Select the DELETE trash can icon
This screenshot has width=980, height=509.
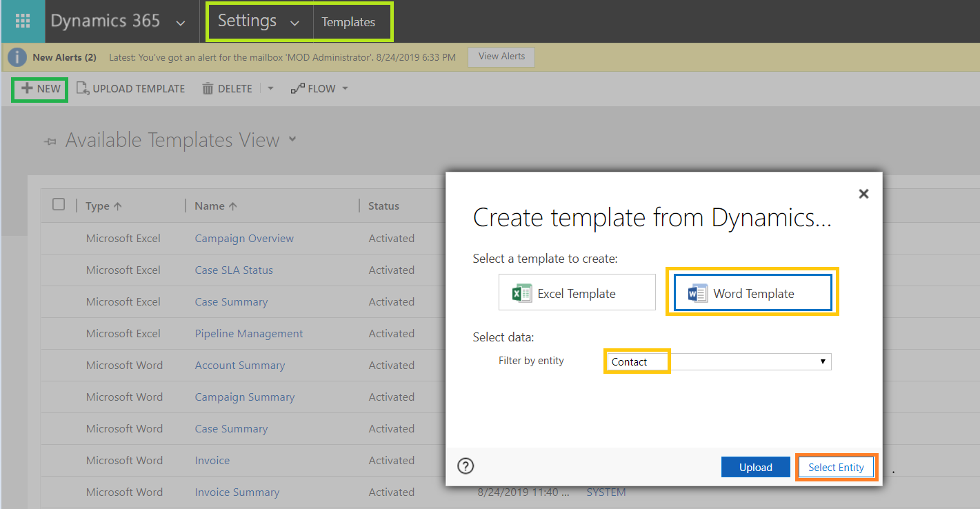pos(208,88)
